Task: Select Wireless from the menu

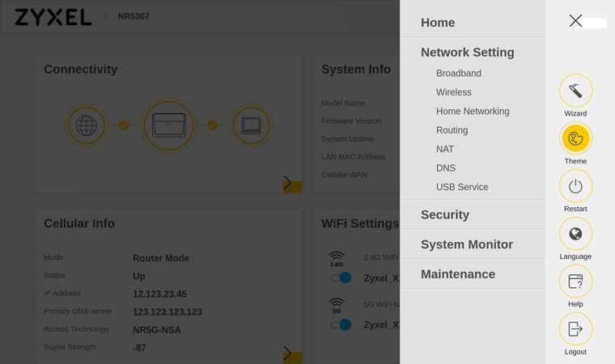Action: pos(454,92)
